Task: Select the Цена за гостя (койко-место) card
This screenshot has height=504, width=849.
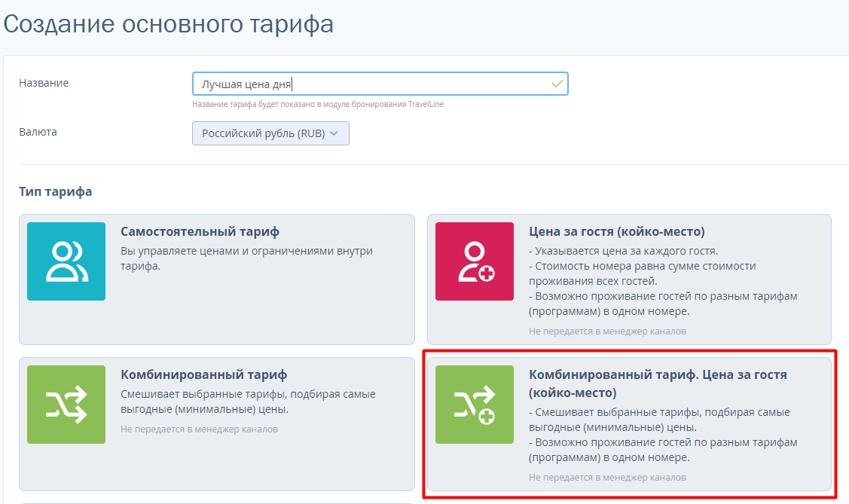Action: [629, 279]
